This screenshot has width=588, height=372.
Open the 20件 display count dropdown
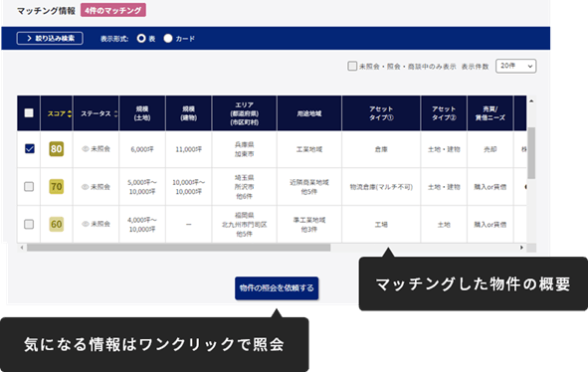tap(516, 66)
